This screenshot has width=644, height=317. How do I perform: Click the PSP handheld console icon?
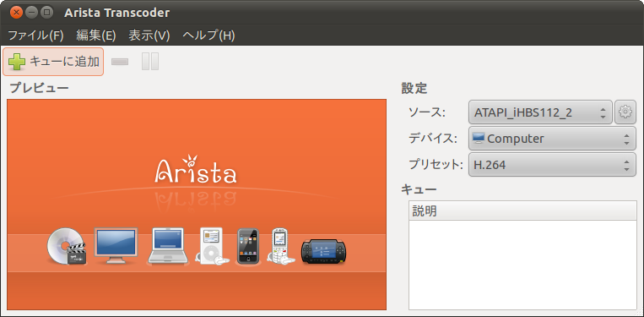[324, 251]
